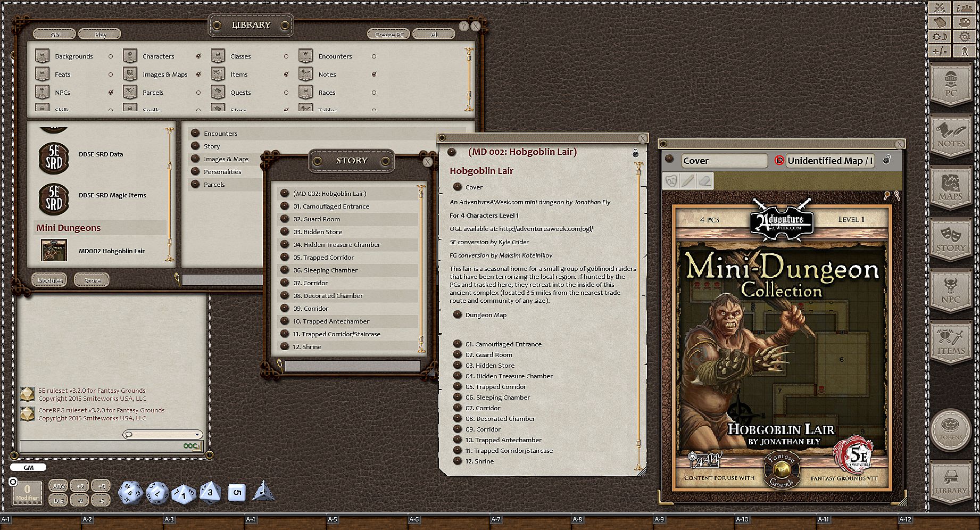The image size is (980, 530).
Task: Open the NPC sidebar button
Action: click(951, 292)
